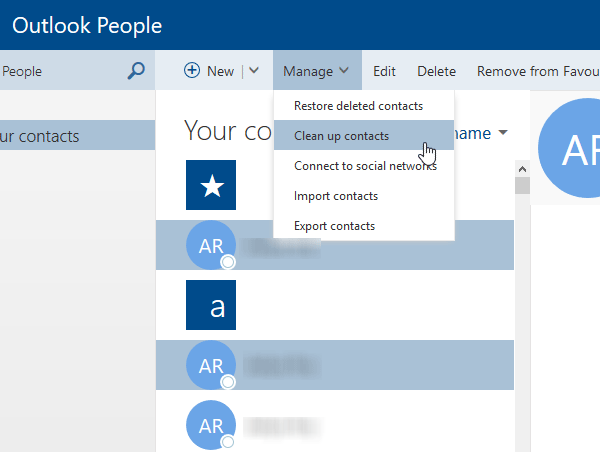Screen dimensions: 600x452
Task: Open the New dropdown arrow
Action: coord(254,70)
